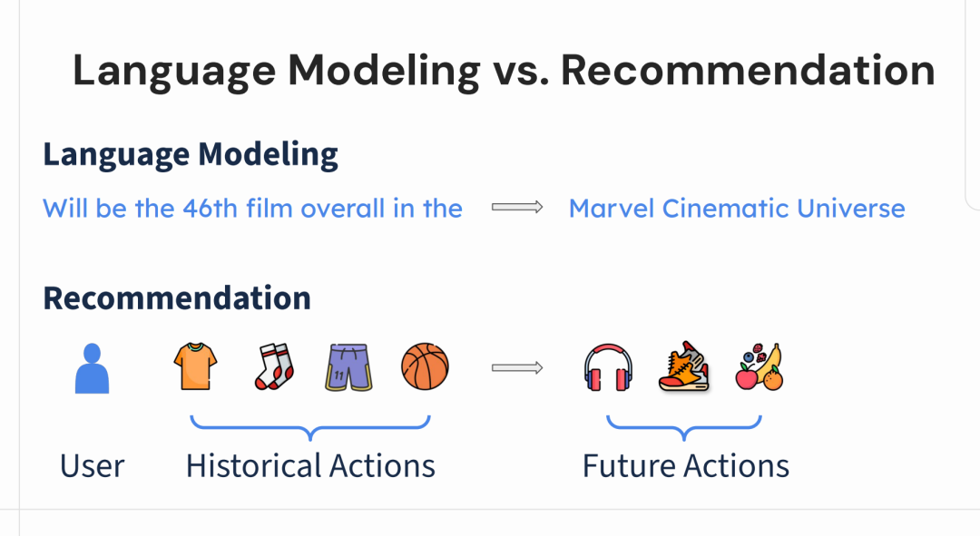Click the orange sneaker icon
Screen dimensions: 980x536
[x=683, y=367]
